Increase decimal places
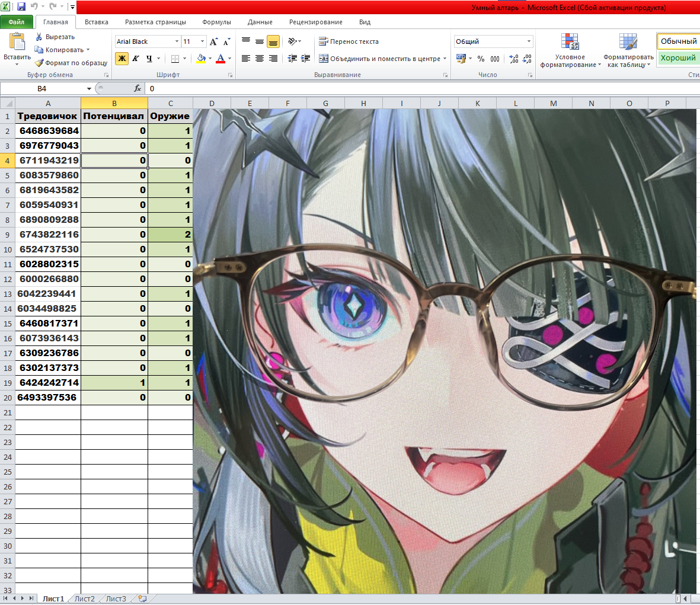 pos(514,59)
